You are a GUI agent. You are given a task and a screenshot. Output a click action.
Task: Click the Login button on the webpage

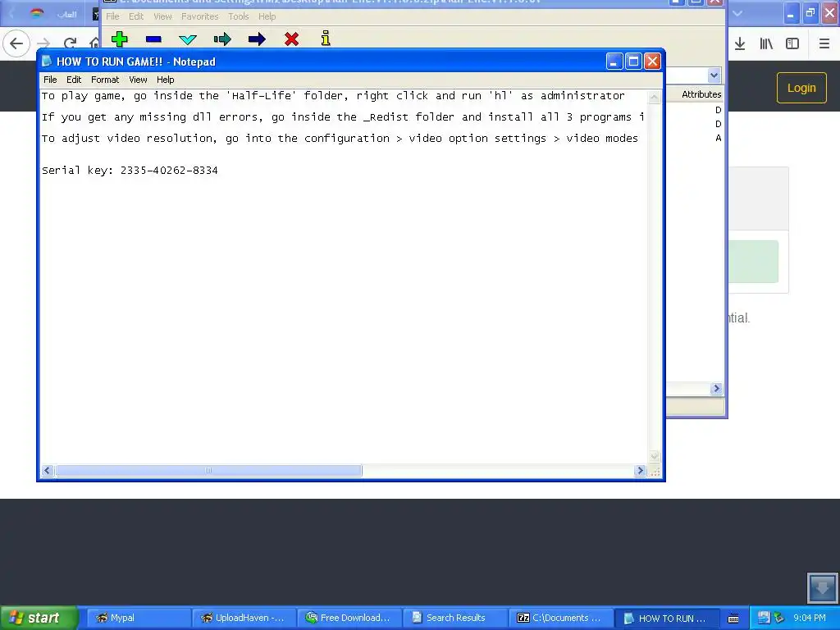(x=801, y=88)
